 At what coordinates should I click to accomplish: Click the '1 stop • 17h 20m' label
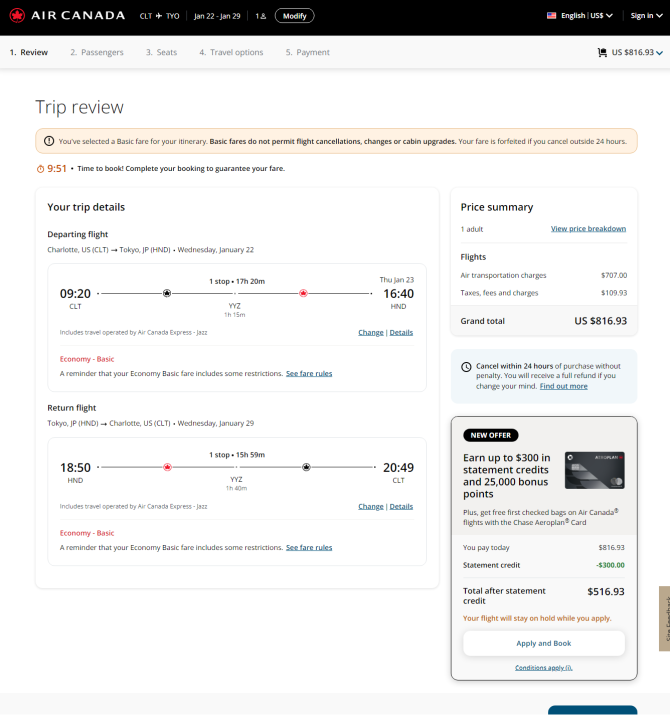[x=237, y=281]
